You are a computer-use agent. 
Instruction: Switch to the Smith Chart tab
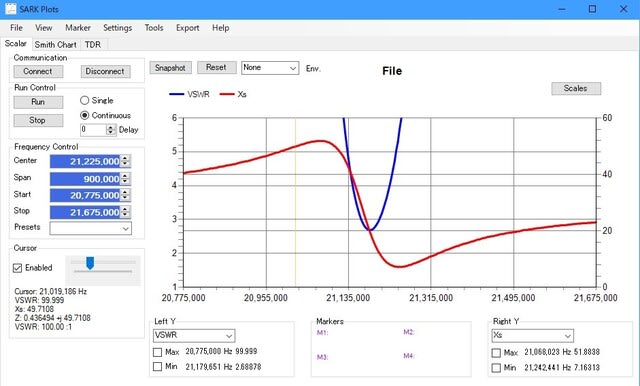tap(56, 44)
